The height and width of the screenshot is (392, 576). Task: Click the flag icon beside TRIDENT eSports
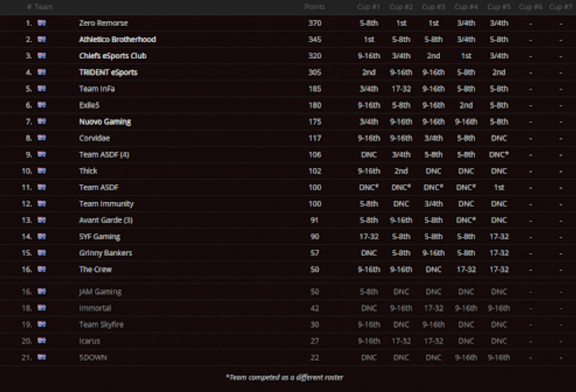(42, 72)
